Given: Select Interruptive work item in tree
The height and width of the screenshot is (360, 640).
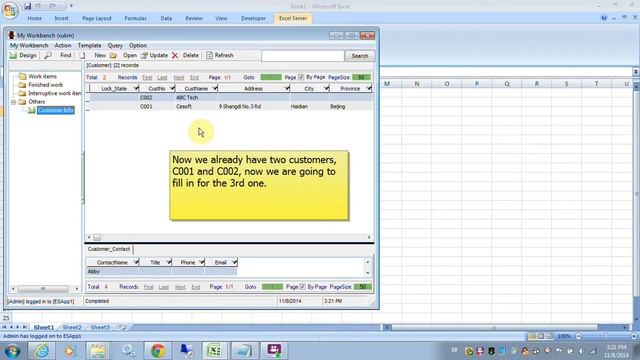Looking at the screenshot, I should pos(54,93).
